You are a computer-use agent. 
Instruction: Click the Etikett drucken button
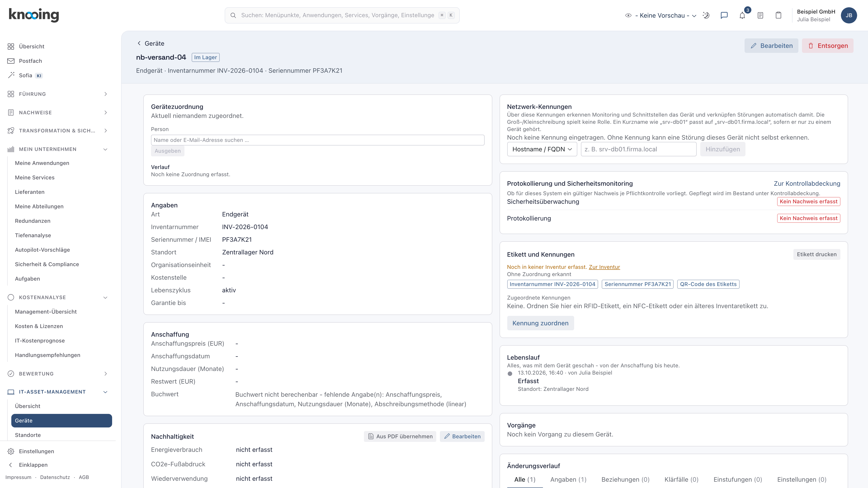pos(816,254)
